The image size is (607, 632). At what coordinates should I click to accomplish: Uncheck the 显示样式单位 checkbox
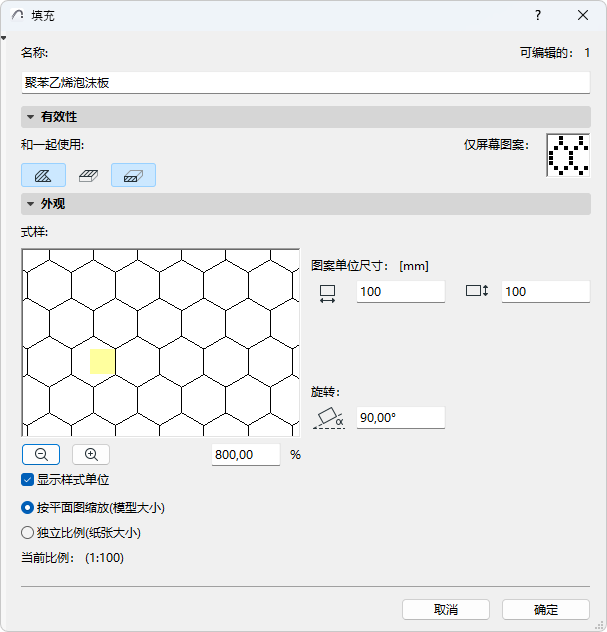(28, 480)
